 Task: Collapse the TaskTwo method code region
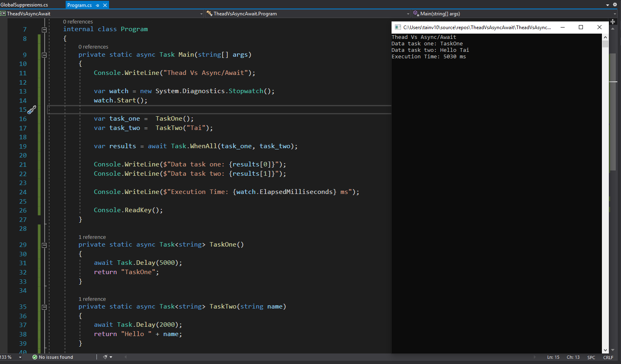tap(44, 307)
